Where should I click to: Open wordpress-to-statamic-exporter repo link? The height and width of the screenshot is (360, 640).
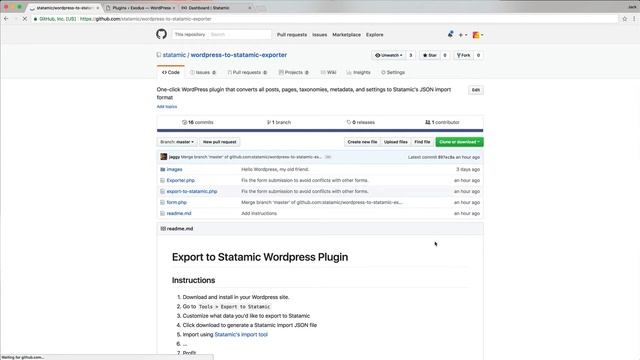pyautogui.click(x=239, y=55)
